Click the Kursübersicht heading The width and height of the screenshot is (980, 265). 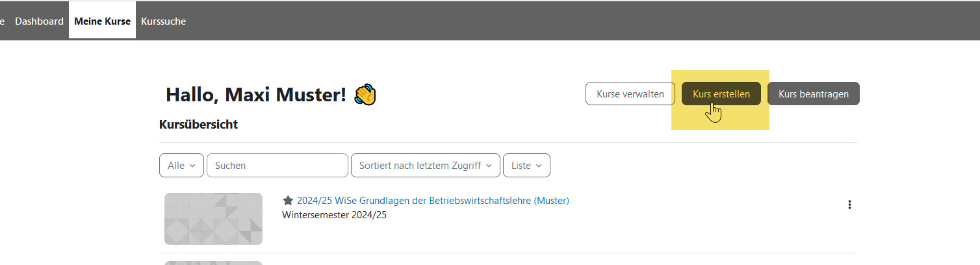tap(198, 125)
